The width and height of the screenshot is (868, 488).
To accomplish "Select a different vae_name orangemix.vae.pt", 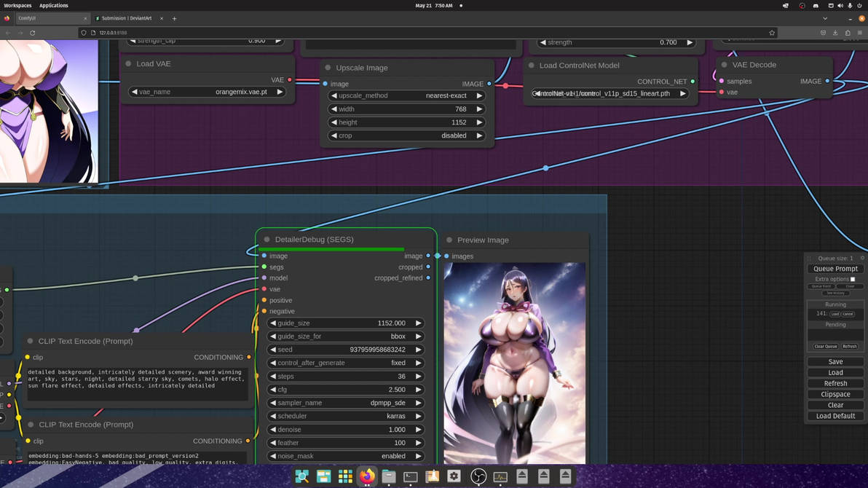I will (207, 93).
